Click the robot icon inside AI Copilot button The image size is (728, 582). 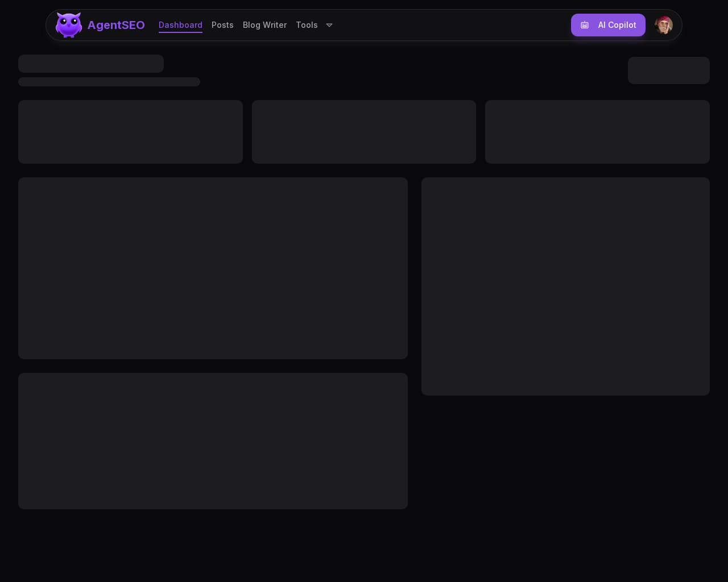coord(585,25)
